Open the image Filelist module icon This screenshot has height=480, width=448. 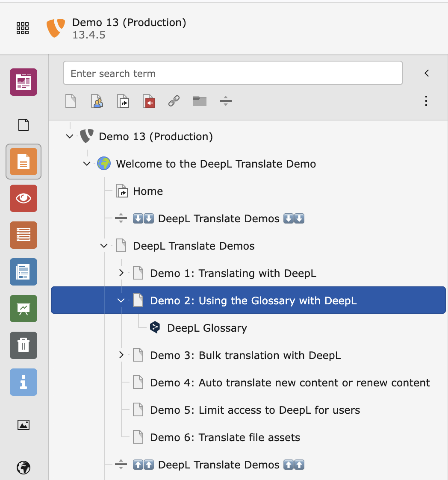point(24,425)
